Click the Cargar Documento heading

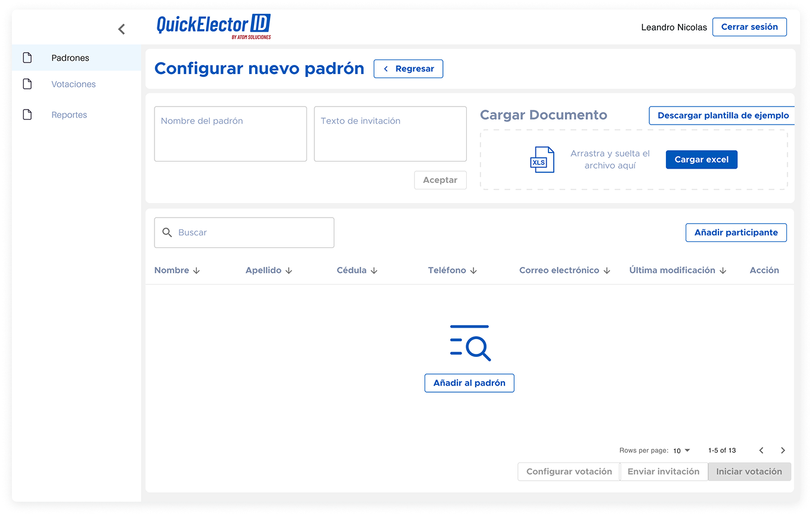click(x=544, y=115)
